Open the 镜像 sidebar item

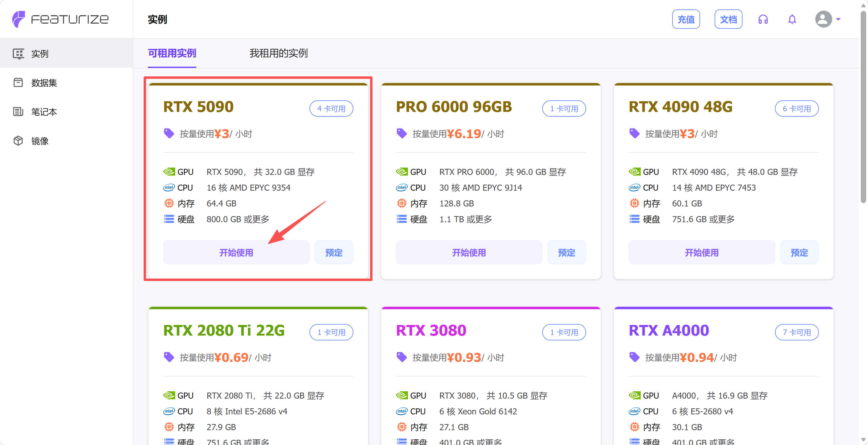pos(66,141)
